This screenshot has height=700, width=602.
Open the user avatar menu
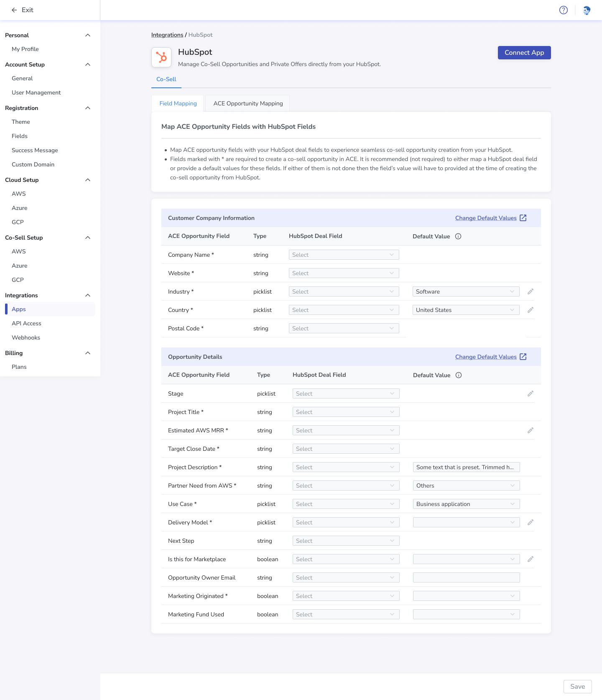[587, 10]
